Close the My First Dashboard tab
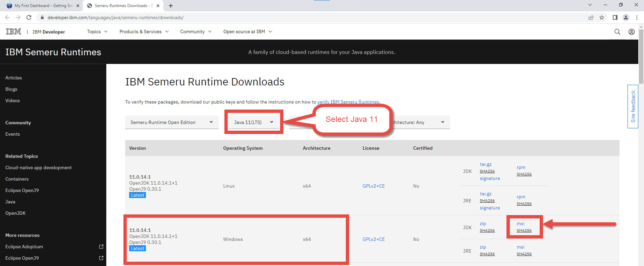 [x=78, y=6]
